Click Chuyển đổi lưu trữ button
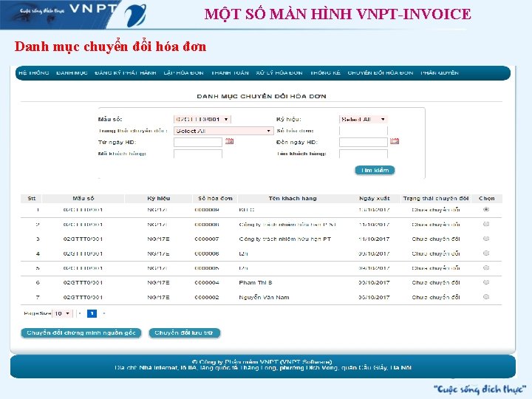 pos(184,333)
